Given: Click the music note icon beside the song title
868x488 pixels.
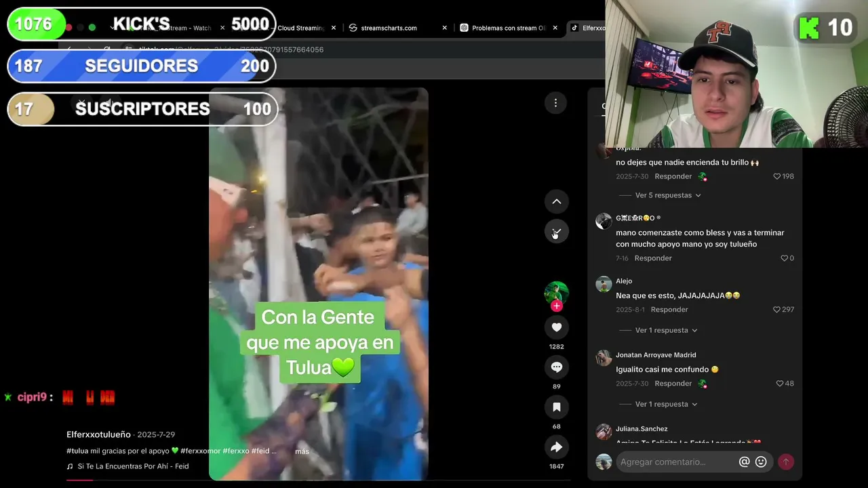Looking at the screenshot, I should (x=70, y=466).
